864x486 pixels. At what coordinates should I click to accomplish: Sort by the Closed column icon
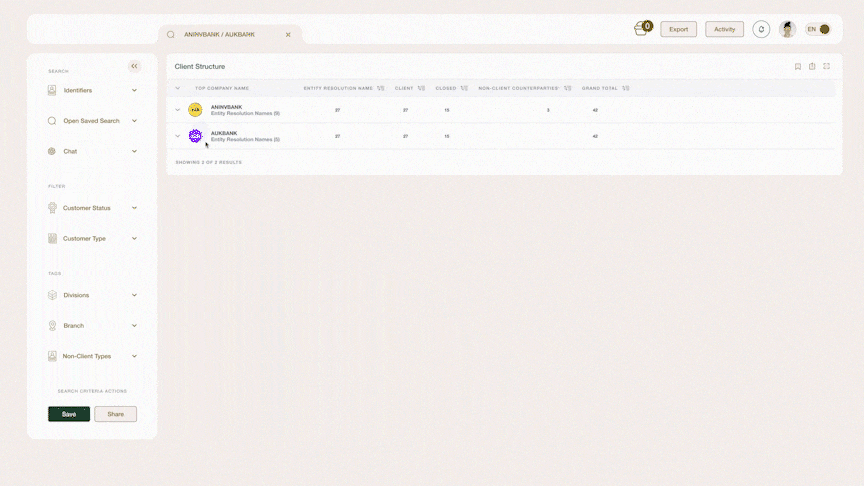point(464,88)
